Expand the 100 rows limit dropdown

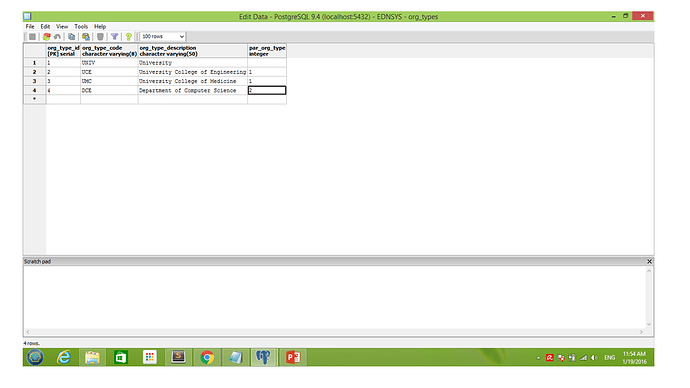click(162, 37)
